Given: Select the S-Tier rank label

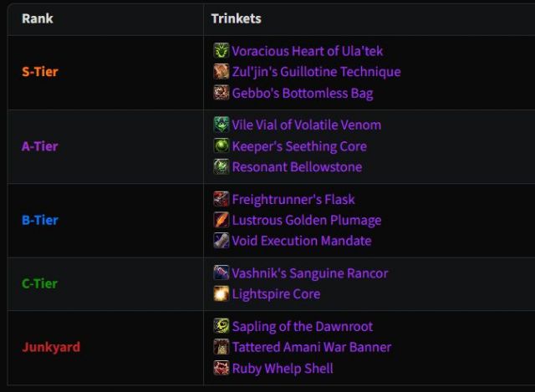Looking at the screenshot, I should point(40,72).
